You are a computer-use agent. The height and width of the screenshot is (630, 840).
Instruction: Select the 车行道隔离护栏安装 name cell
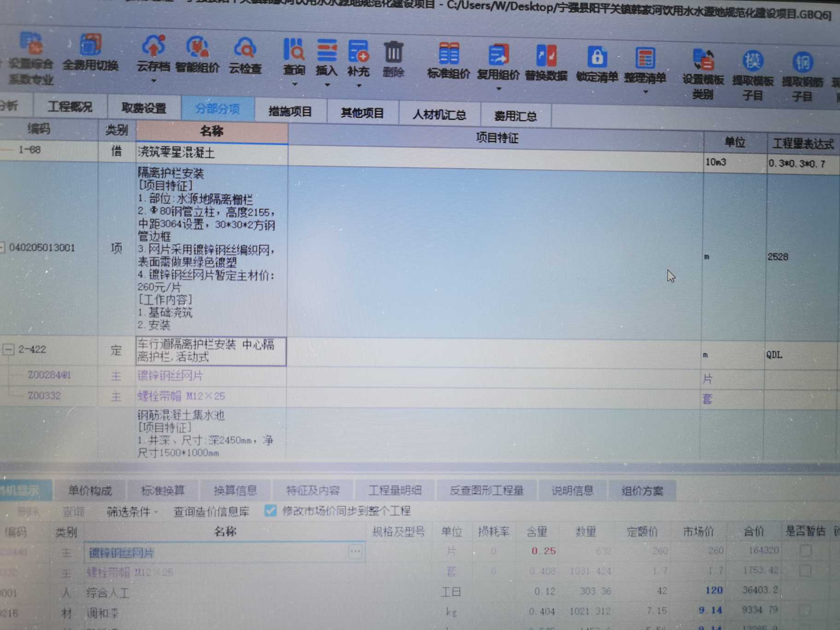tap(210, 351)
